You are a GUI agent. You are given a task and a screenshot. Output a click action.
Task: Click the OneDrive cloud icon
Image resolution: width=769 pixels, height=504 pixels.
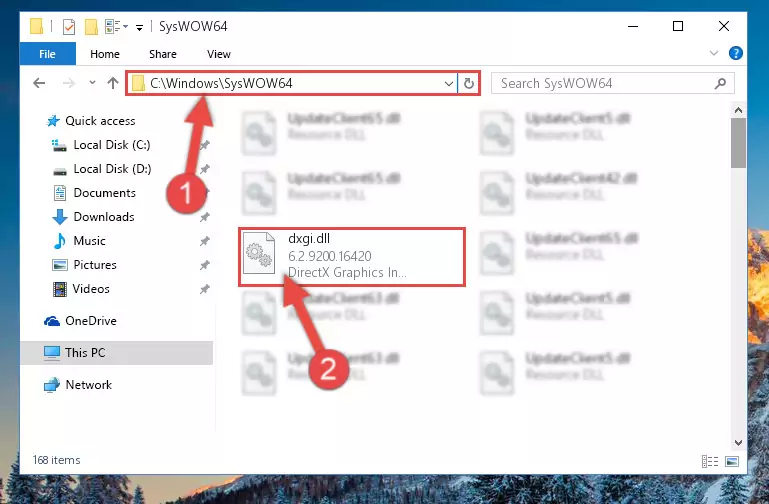click(x=51, y=321)
